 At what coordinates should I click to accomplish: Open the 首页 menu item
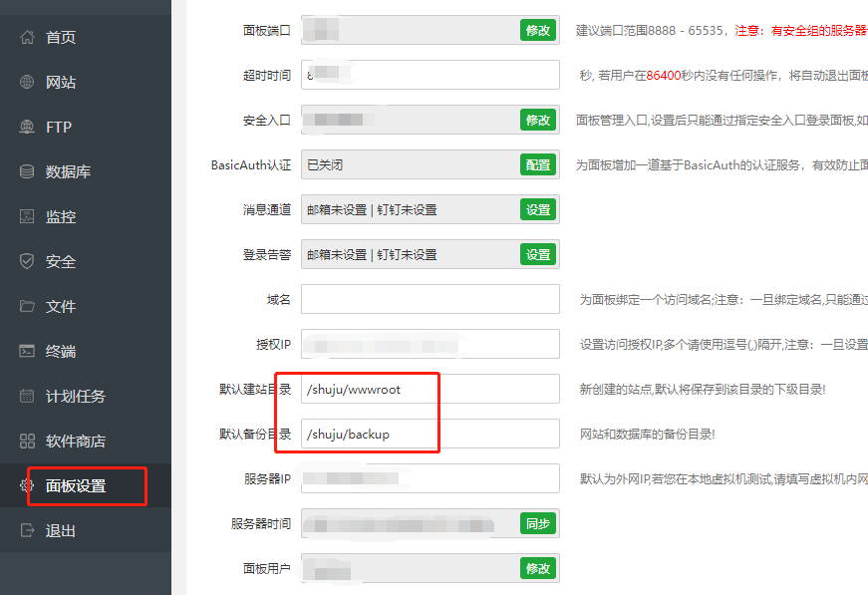pyautogui.click(x=86, y=37)
